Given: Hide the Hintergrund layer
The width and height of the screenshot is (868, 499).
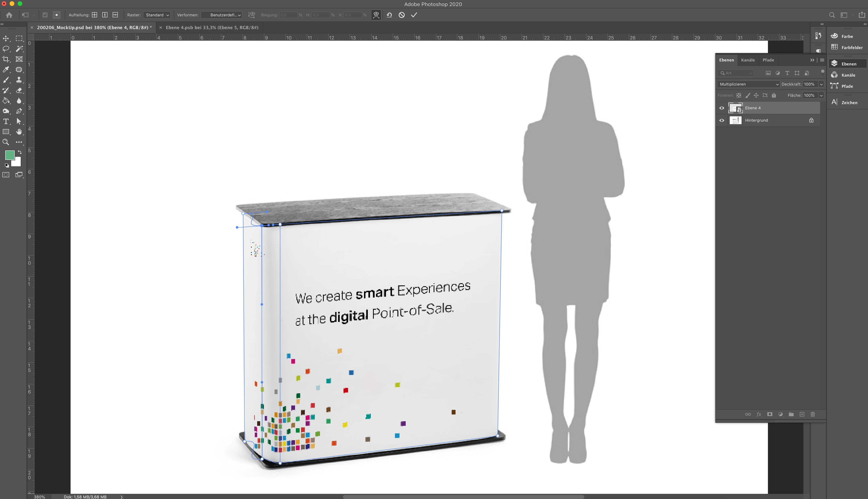Looking at the screenshot, I should coord(722,120).
